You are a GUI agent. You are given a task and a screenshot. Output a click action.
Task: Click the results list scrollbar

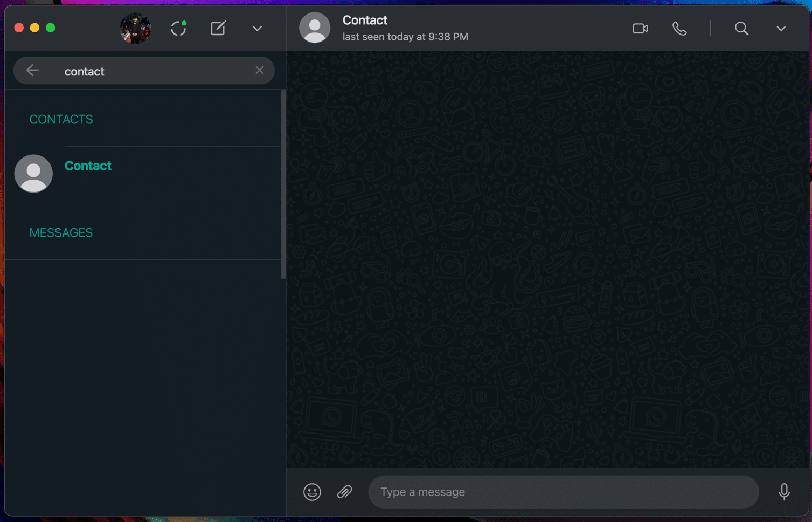pos(283,184)
